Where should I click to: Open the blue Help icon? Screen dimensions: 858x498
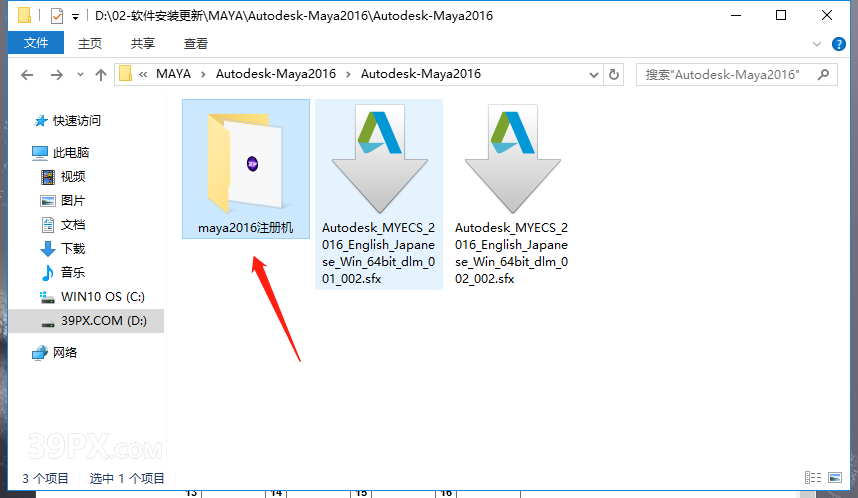coord(838,44)
